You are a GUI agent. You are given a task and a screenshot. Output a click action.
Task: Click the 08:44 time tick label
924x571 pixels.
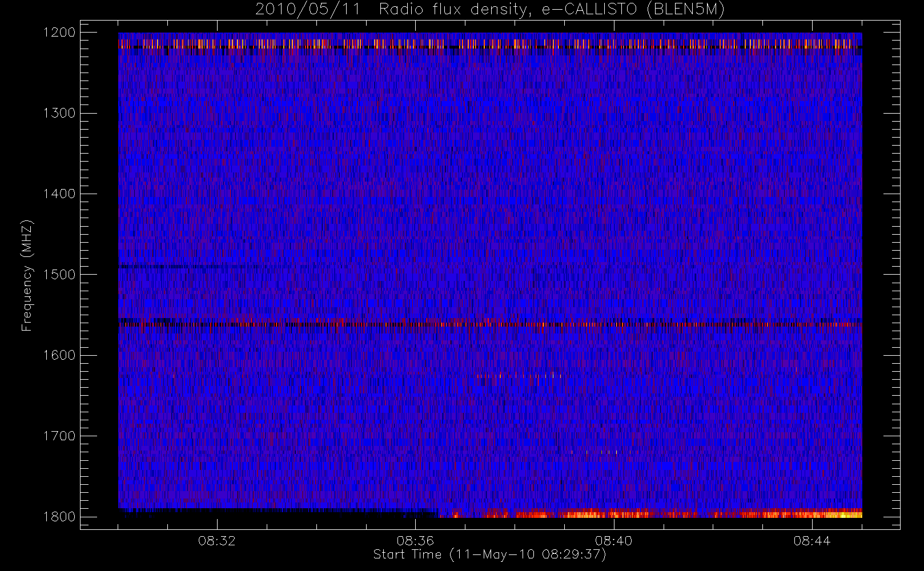coord(811,541)
